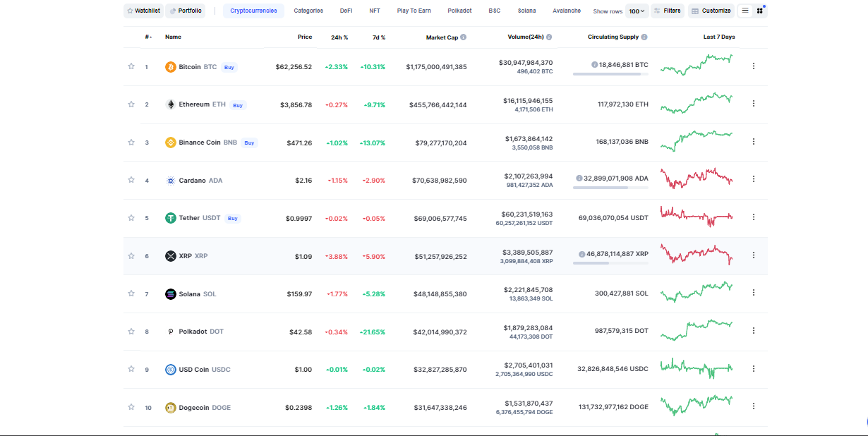The image size is (868, 436).
Task: Select the Cryptocurrencies tab
Action: click(254, 11)
